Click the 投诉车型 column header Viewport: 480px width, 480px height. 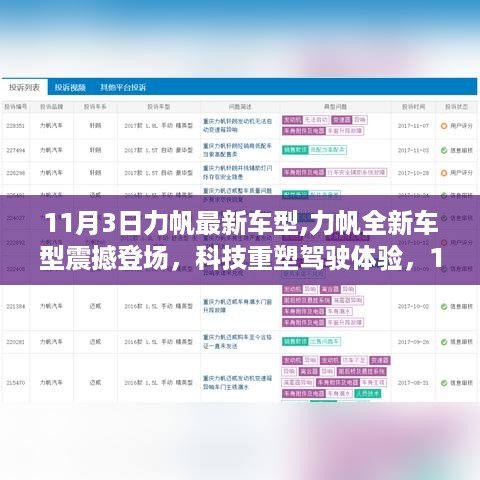pos(159,107)
